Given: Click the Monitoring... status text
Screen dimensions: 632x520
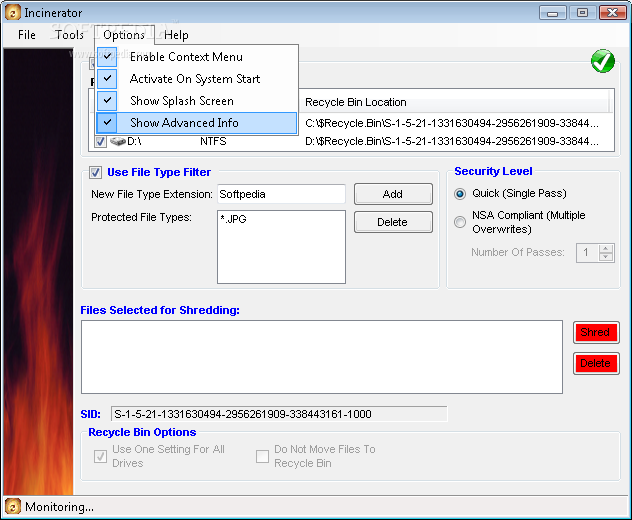Looking at the screenshot, I should point(59,507).
